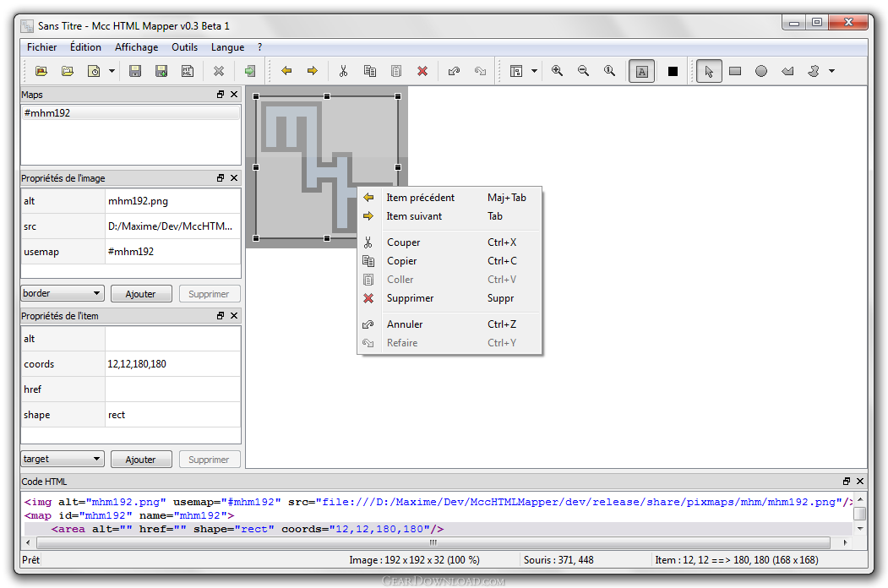Screen dimensions: 888x588
Task: Click the save floppy disk icon
Action: (x=135, y=71)
